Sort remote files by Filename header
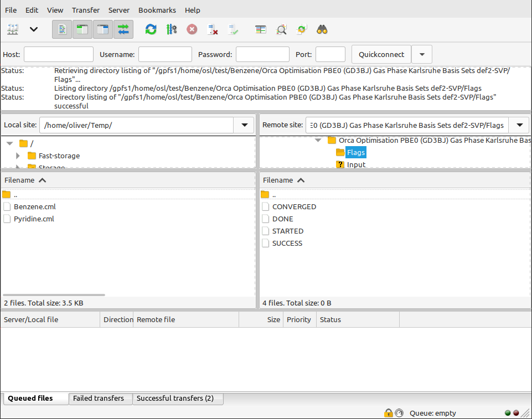 395,180
